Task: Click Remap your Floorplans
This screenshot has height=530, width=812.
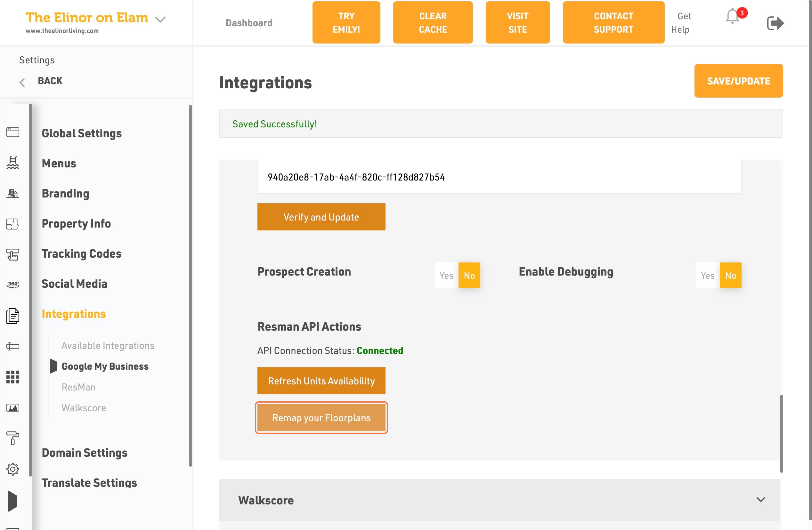Action: point(321,417)
